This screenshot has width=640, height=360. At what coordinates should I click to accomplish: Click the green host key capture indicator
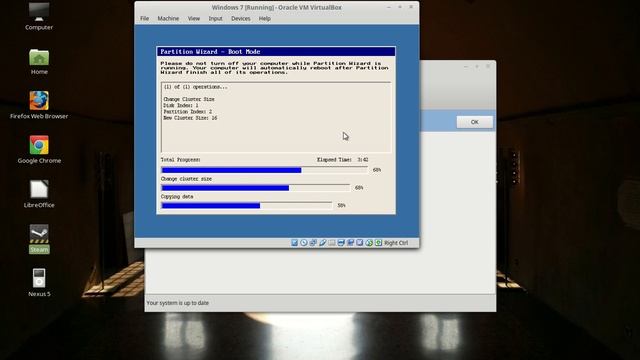tap(378, 243)
